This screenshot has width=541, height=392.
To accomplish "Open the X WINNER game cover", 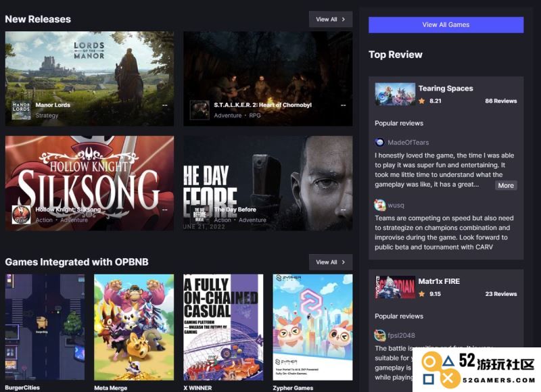I will (x=223, y=327).
